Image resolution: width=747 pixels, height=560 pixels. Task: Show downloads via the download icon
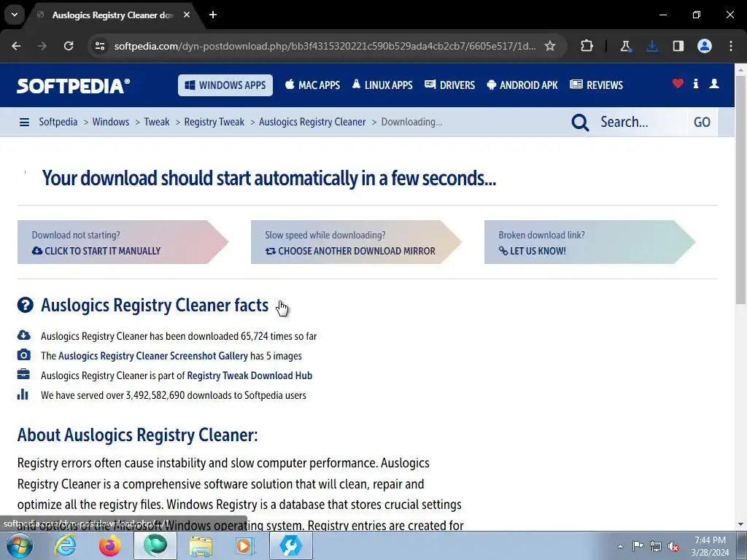(651, 46)
